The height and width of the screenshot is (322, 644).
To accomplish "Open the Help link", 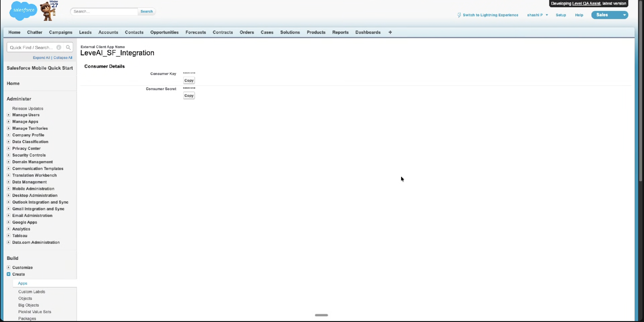I will pyautogui.click(x=579, y=15).
